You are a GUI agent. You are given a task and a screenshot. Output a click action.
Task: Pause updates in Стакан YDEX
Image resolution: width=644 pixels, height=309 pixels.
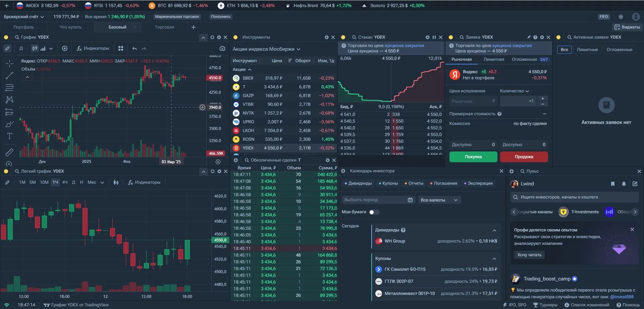click(x=434, y=37)
